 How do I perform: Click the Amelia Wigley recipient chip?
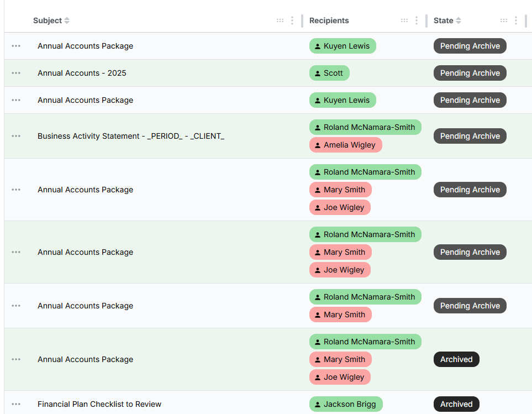click(x=345, y=145)
